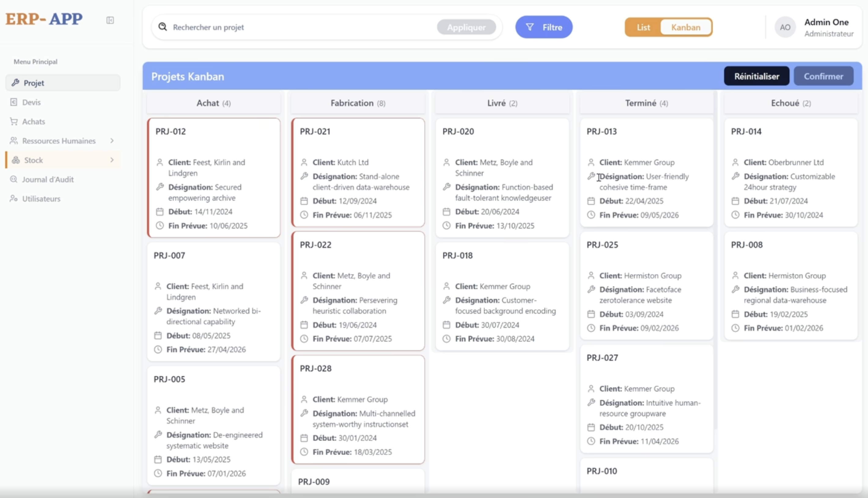Expand the Stock submenu chevron
This screenshot has width=868, height=498.
pos(112,160)
